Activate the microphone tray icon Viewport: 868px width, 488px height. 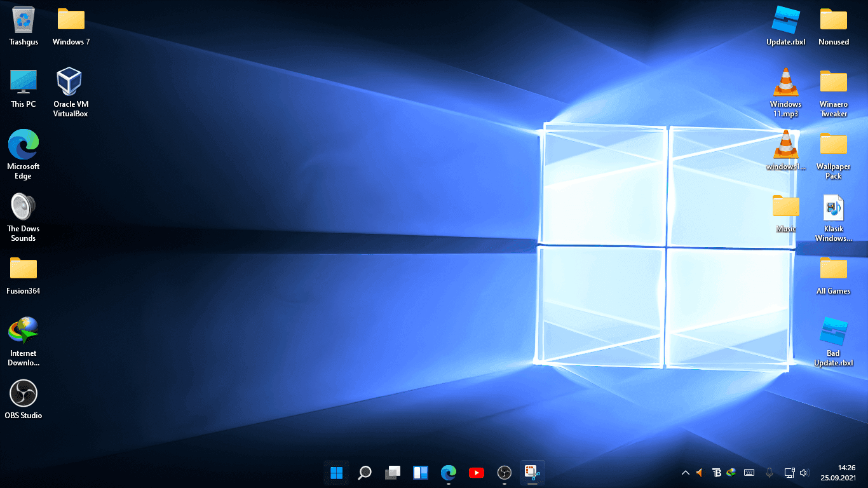click(770, 473)
